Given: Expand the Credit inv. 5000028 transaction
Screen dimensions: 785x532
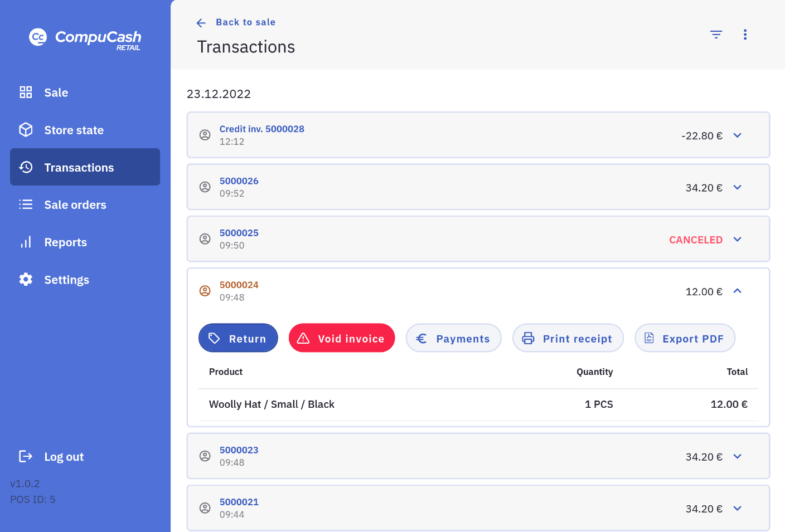Looking at the screenshot, I should 737,135.
